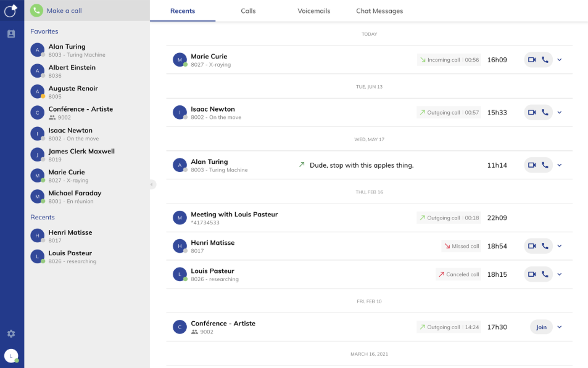
Task: Start video call with Alan Turing
Action: (532, 165)
